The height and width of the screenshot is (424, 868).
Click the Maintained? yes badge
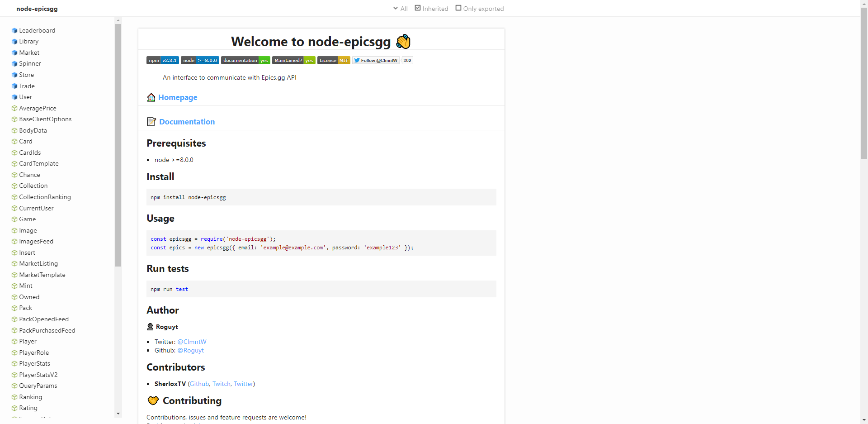294,60
